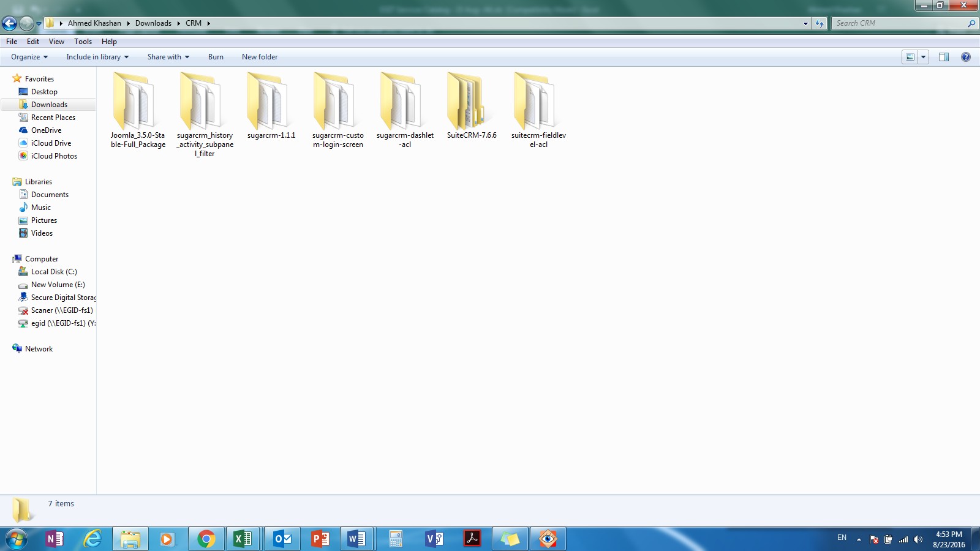Open the Edit menu
980x551 pixels.
(x=33, y=42)
